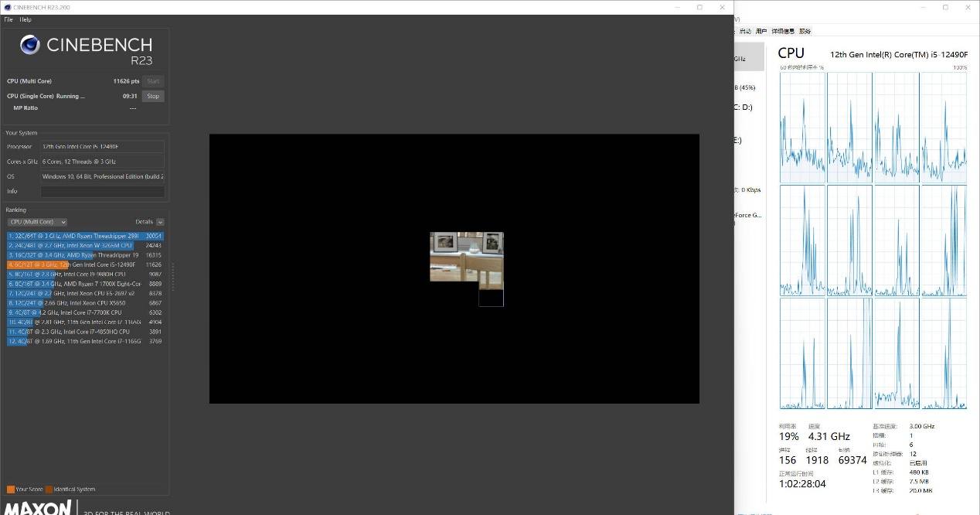The width and height of the screenshot is (980, 515).
Task: Select ranking row 16C/32T AMD Ryzen Threadripper 19
Action: coord(85,255)
